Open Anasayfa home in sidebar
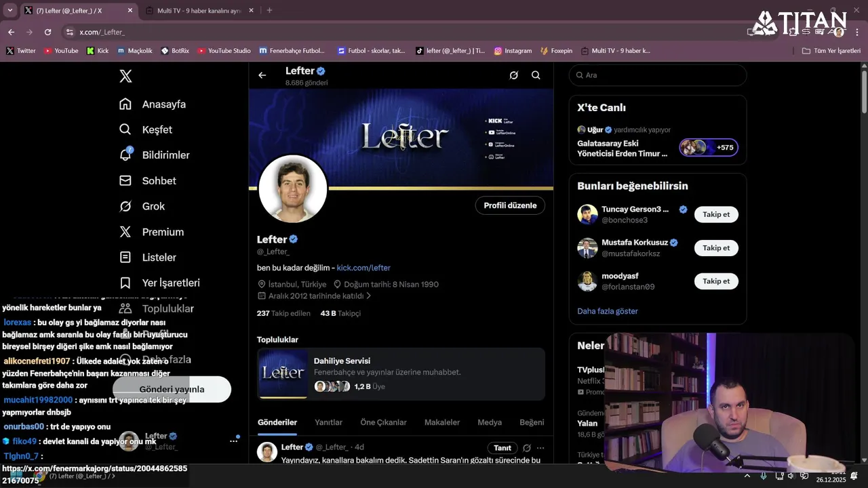This screenshot has height=488, width=868. pyautogui.click(x=153, y=104)
